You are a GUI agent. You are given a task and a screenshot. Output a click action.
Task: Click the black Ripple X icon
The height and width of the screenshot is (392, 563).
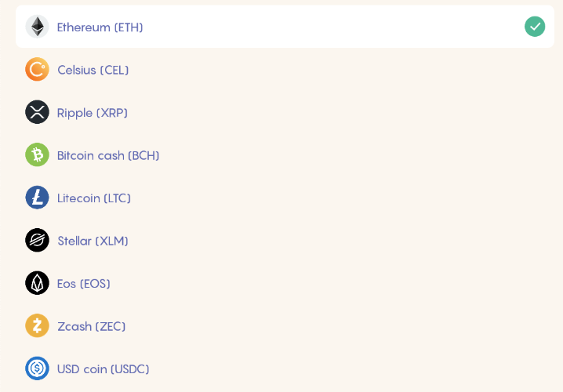(x=37, y=112)
